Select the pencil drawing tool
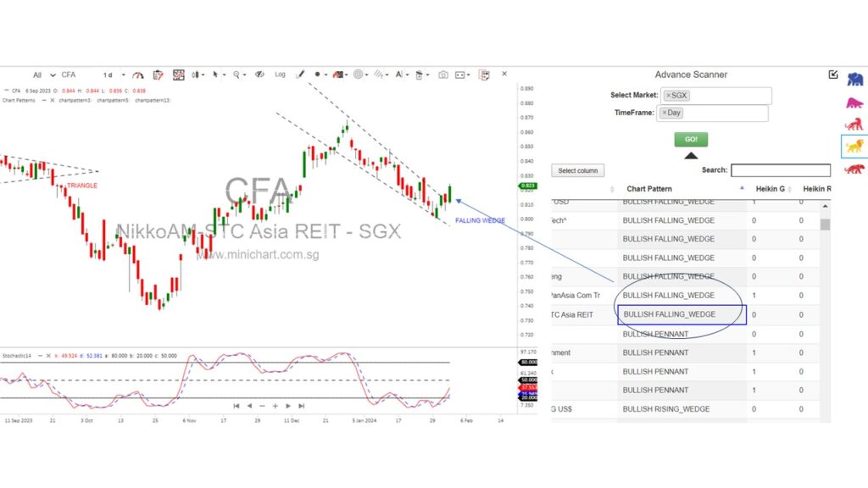The image size is (868, 488). pos(299,75)
